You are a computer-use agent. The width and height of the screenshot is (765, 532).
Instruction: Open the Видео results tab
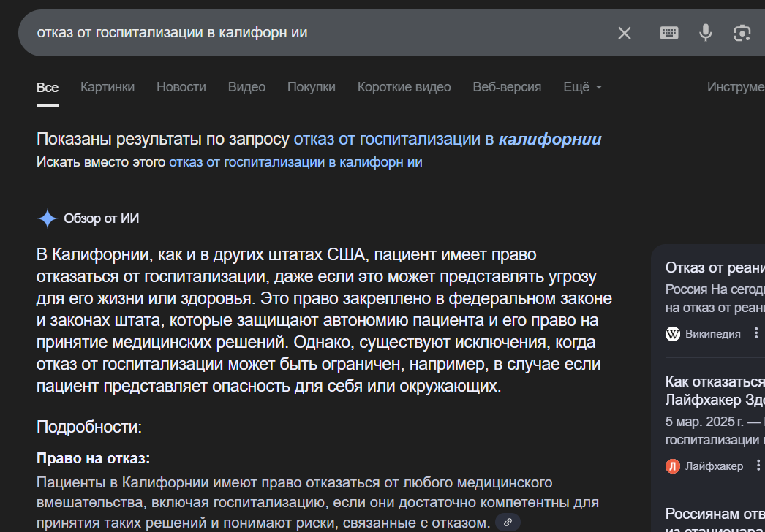[246, 87]
